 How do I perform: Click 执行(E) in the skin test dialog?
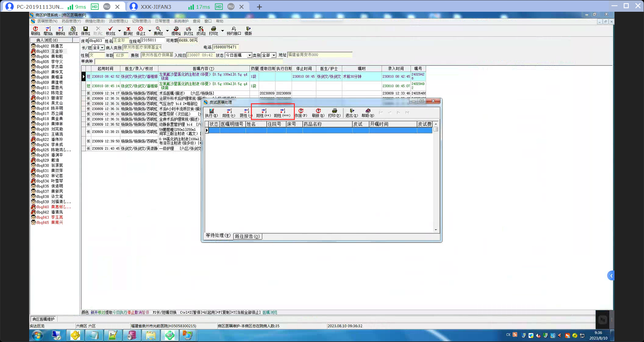point(211,113)
